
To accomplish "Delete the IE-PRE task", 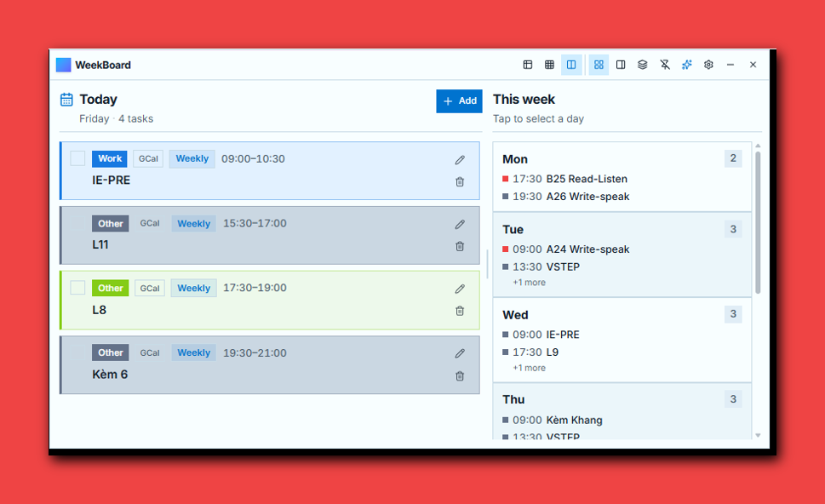I will point(460,181).
